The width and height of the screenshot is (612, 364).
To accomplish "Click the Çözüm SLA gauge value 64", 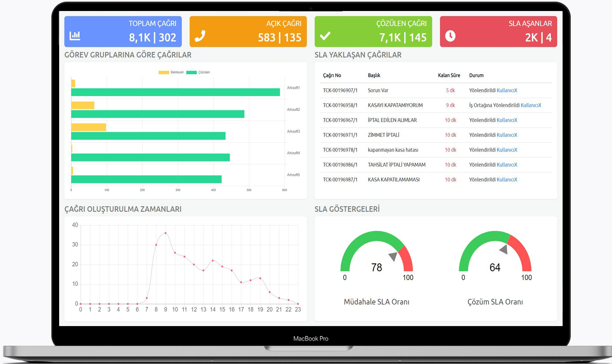I will [x=495, y=267].
